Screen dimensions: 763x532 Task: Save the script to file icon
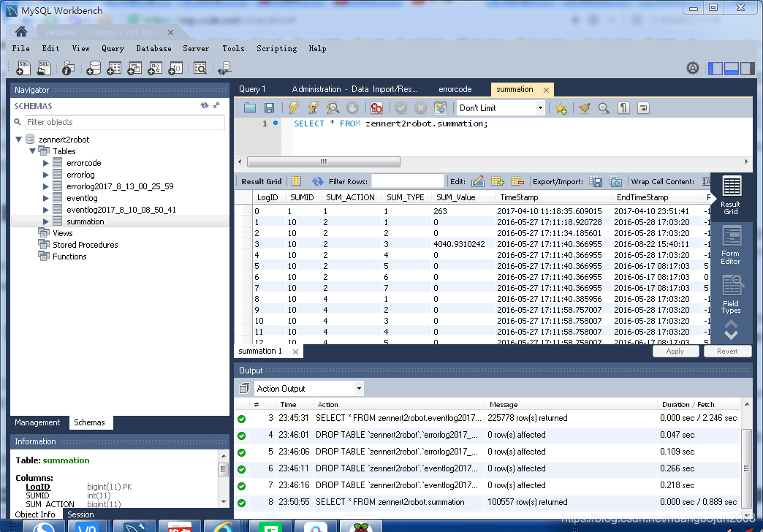click(x=269, y=107)
